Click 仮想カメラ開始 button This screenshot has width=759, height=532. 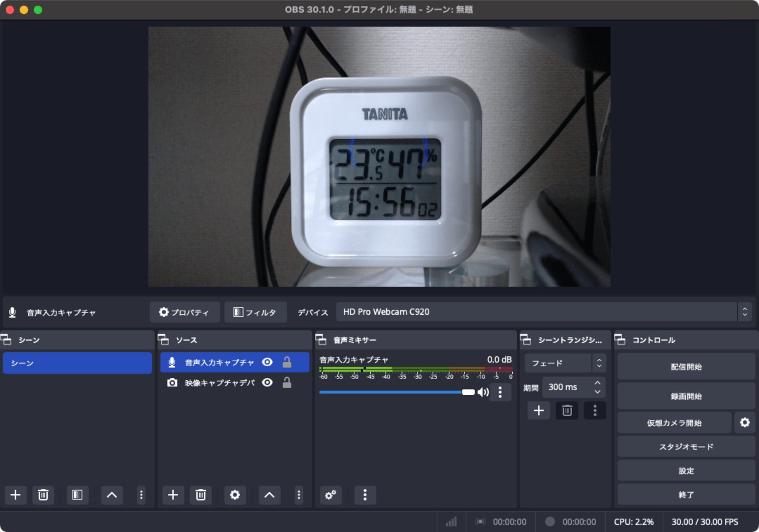tap(674, 423)
